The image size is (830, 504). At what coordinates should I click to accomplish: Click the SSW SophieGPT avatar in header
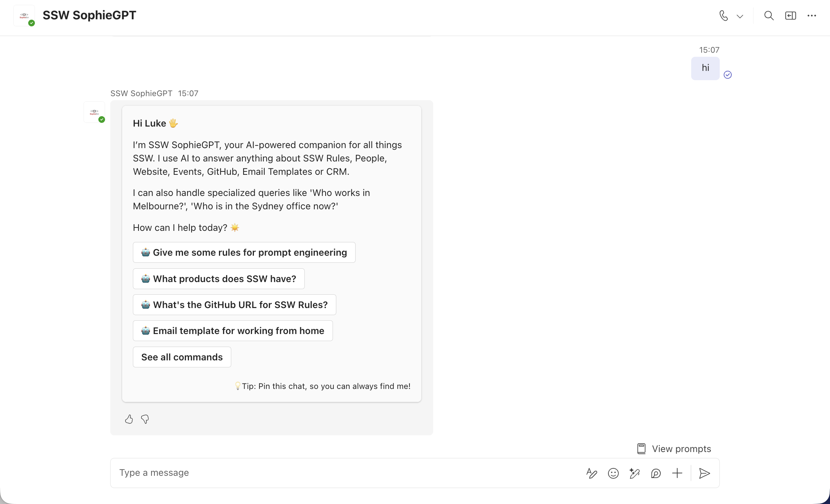tap(24, 16)
